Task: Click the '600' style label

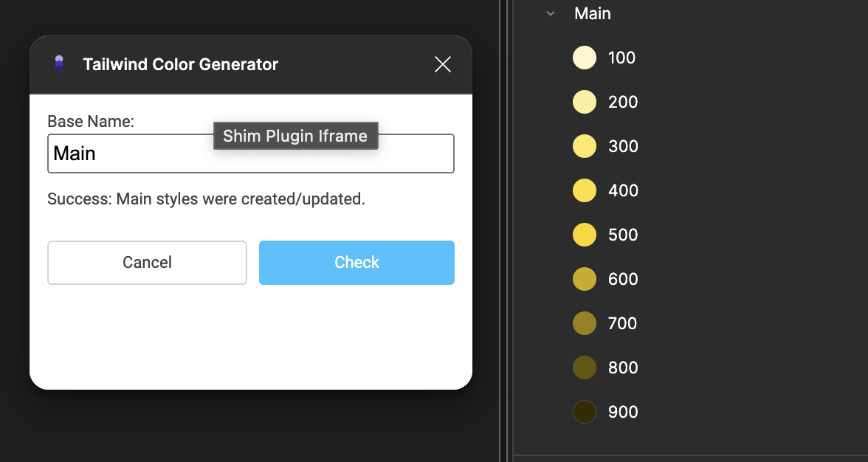Action: 623,279
